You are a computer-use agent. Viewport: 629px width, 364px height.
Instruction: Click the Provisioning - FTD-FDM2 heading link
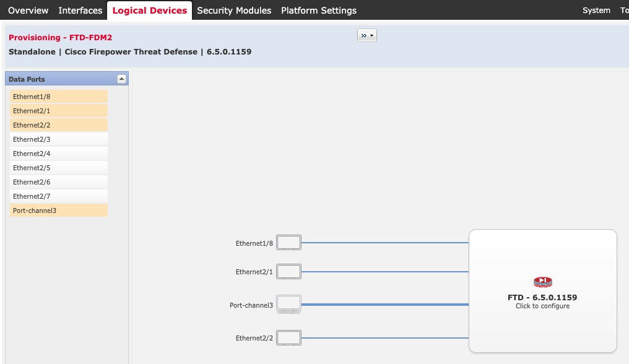(61, 37)
